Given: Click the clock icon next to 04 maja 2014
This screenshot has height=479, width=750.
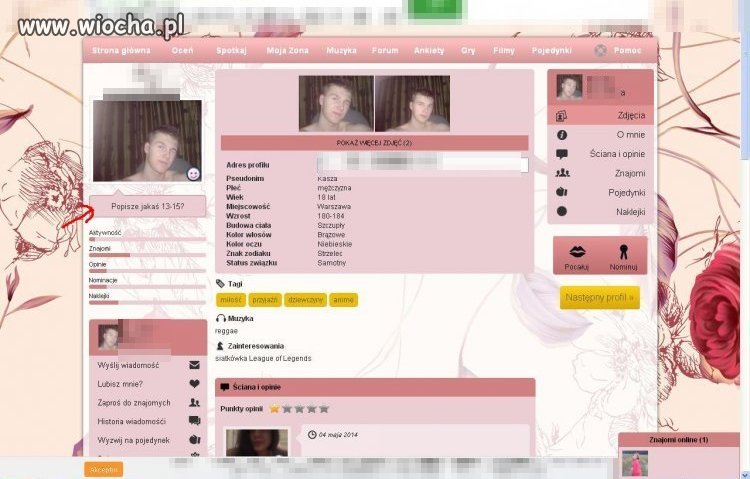Looking at the screenshot, I should coord(312,434).
